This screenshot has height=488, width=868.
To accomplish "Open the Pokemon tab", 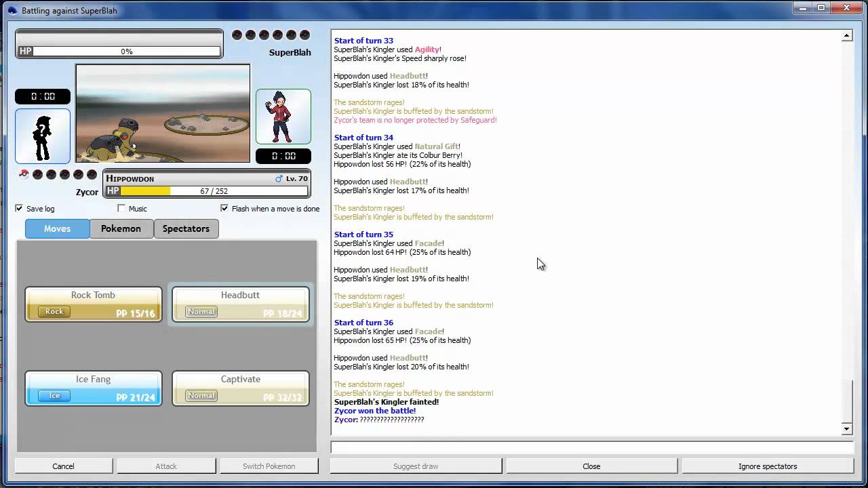I will coord(121,229).
